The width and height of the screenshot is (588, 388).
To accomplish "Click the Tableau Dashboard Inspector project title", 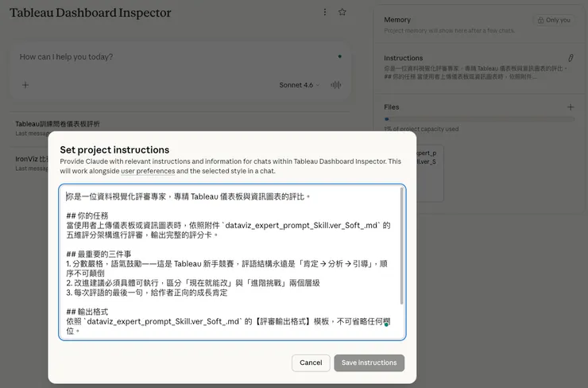I will 91,13.
